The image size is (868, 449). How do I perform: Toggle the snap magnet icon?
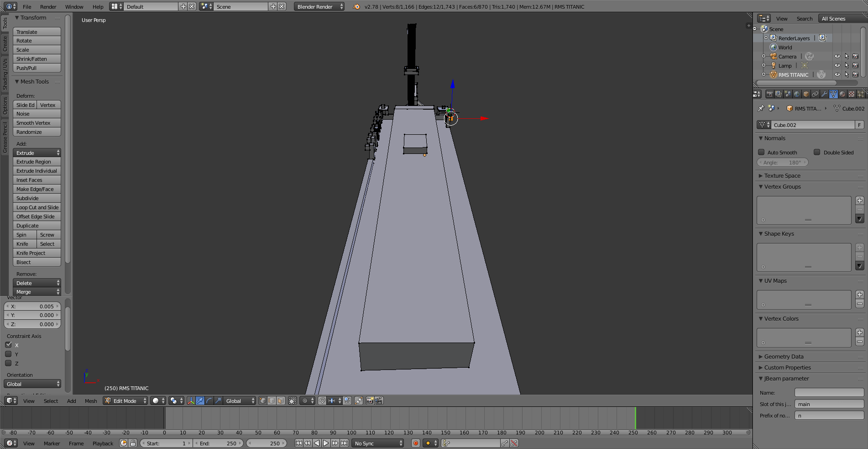322,401
